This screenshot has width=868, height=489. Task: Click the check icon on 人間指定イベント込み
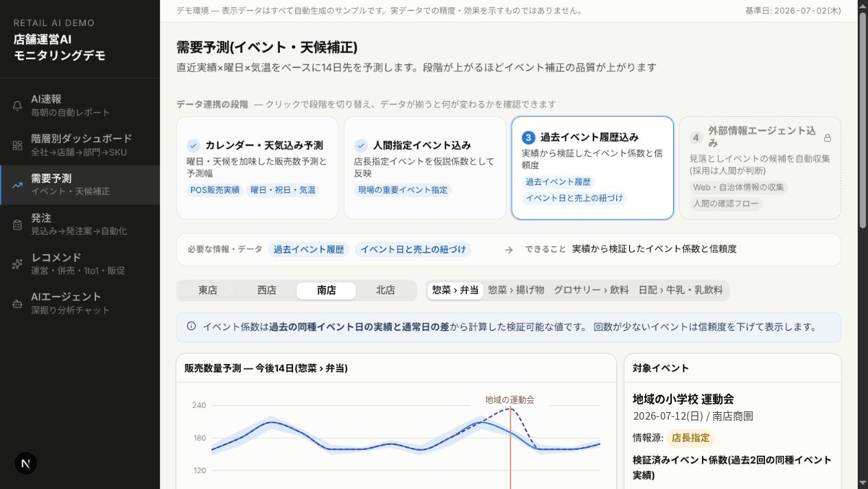pos(361,146)
